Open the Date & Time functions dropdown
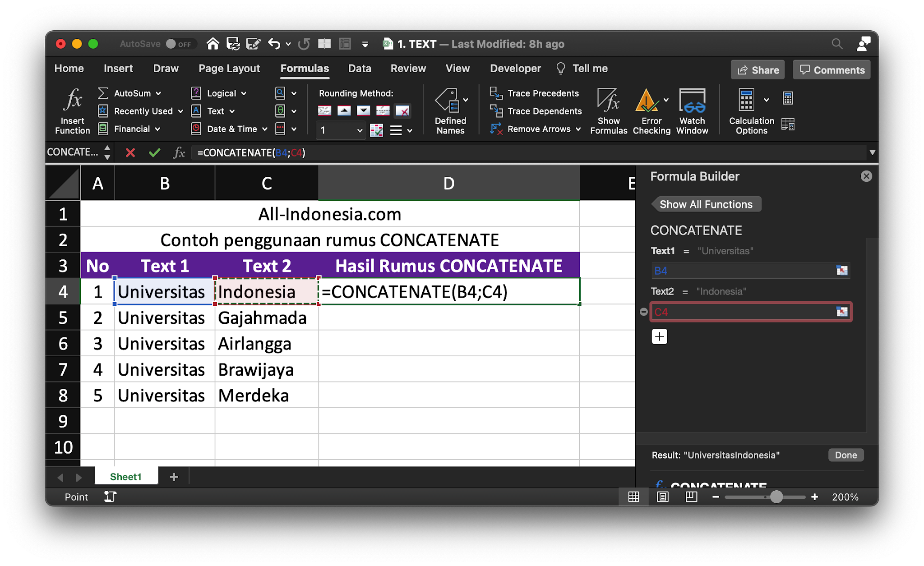Viewport: 924px width, 566px height. [265, 129]
